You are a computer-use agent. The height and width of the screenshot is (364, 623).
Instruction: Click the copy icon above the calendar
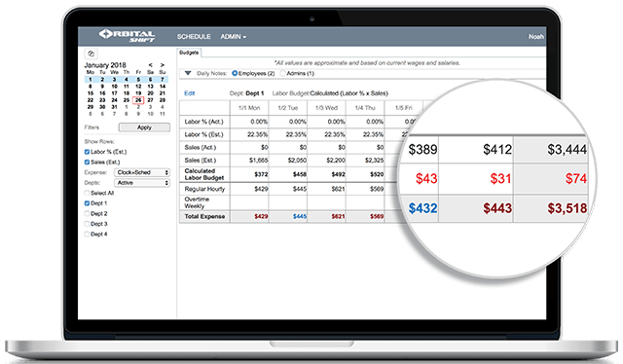click(x=91, y=54)
